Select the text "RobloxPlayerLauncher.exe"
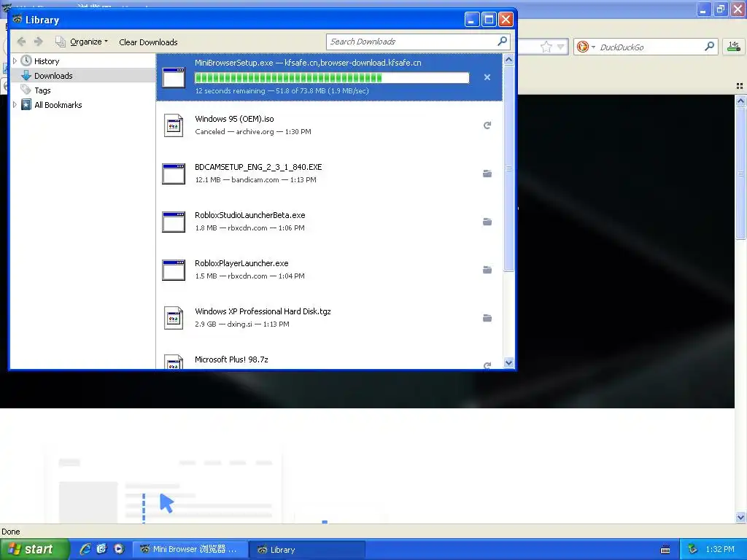The height and width of the screenshot is (560, 747). pos(241,263)
